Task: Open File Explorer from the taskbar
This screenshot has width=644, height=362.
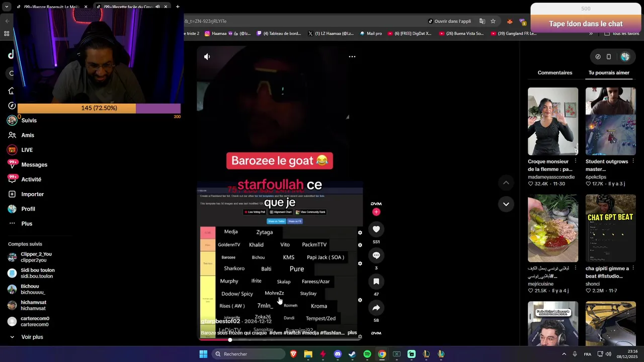Action: pyautogui.click(x=308, y=354)
